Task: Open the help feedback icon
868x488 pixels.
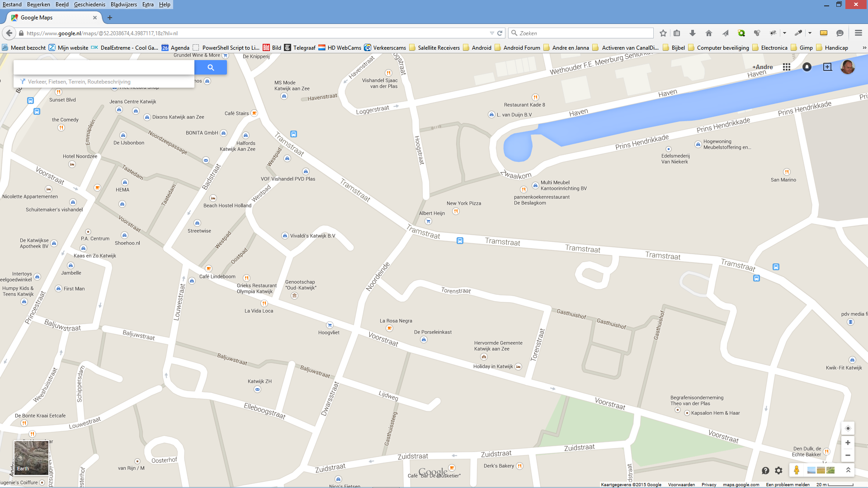Action: coord(765,470)
